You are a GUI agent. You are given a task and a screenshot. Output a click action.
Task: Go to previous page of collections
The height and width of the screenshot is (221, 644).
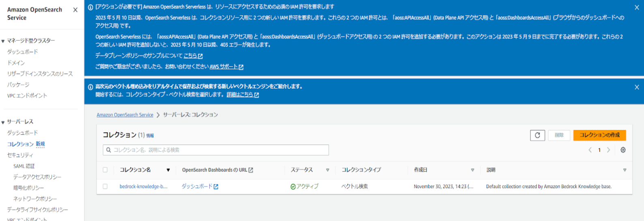(590, 150)
